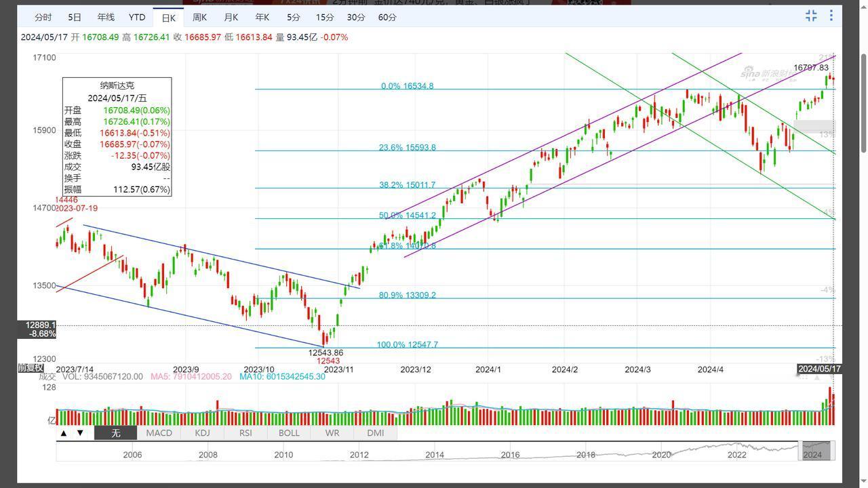Click the MA5 volume average label
868x488 pixels.
pyautogui.click(x=191, y=376)
